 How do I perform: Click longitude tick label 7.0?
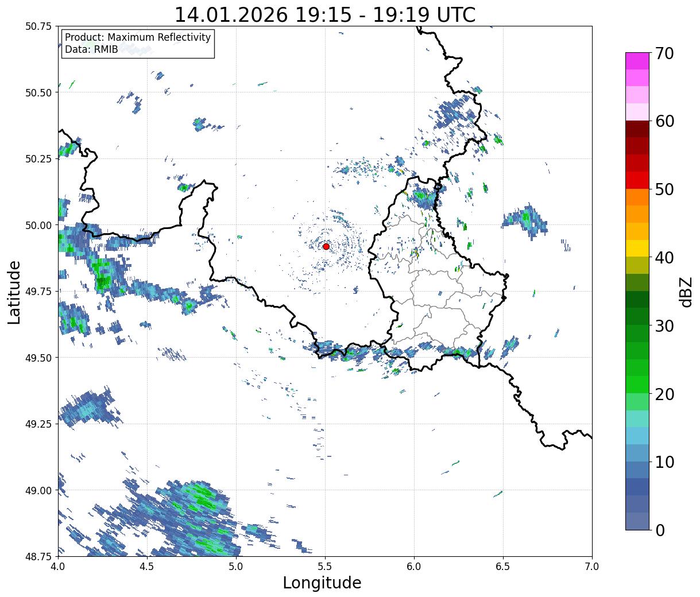click(x=592, y=567)
